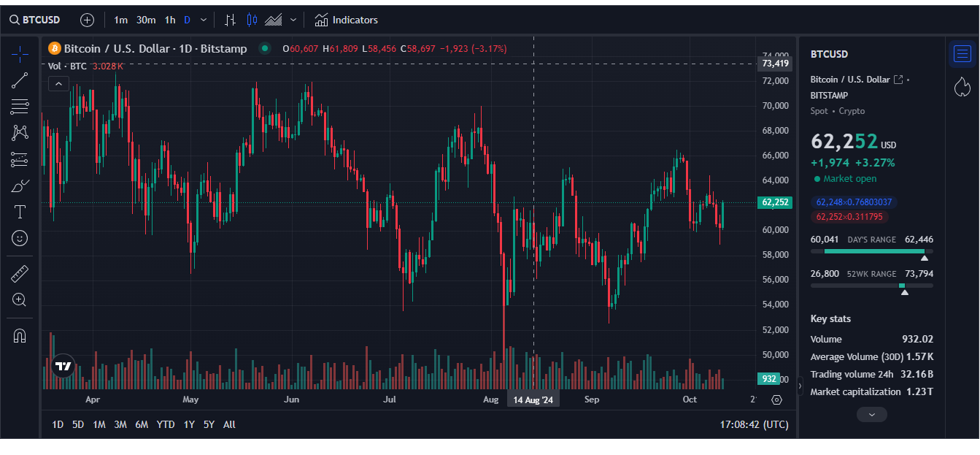Click the Trading volume 24h stat row
Screen dimensions: 980x455
click(x=872, y=374)
